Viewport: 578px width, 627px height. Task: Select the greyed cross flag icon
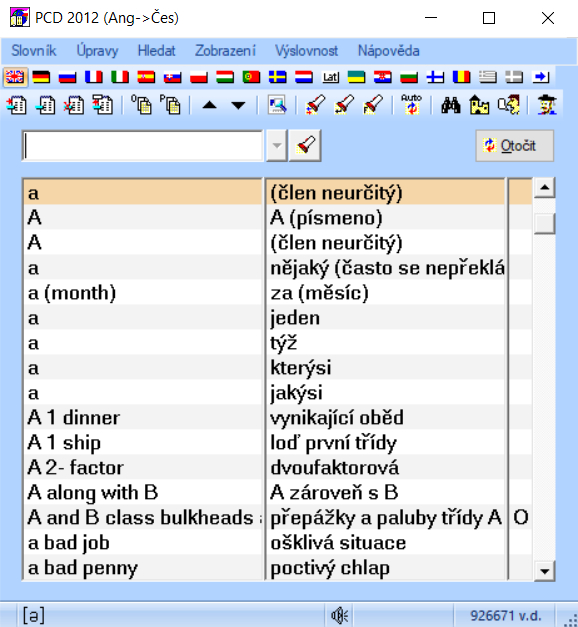514,77
